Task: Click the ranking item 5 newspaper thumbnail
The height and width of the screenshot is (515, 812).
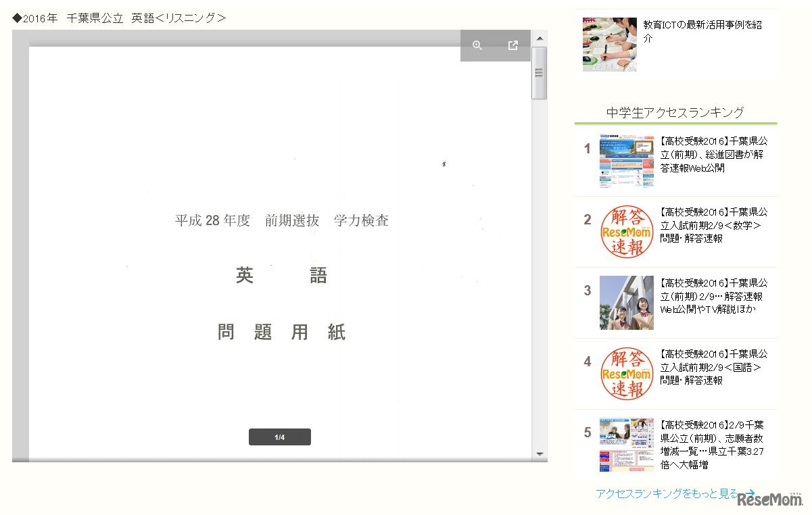Action: pos(625,444)
